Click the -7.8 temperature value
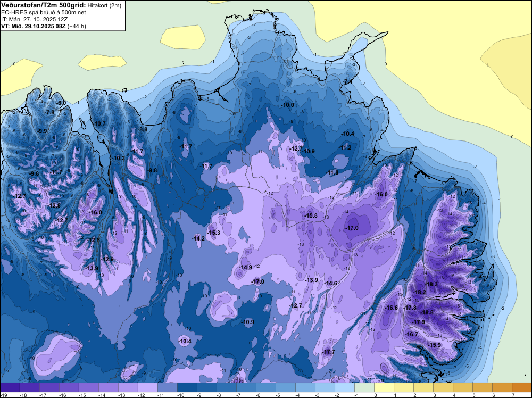 pos(49,113)
